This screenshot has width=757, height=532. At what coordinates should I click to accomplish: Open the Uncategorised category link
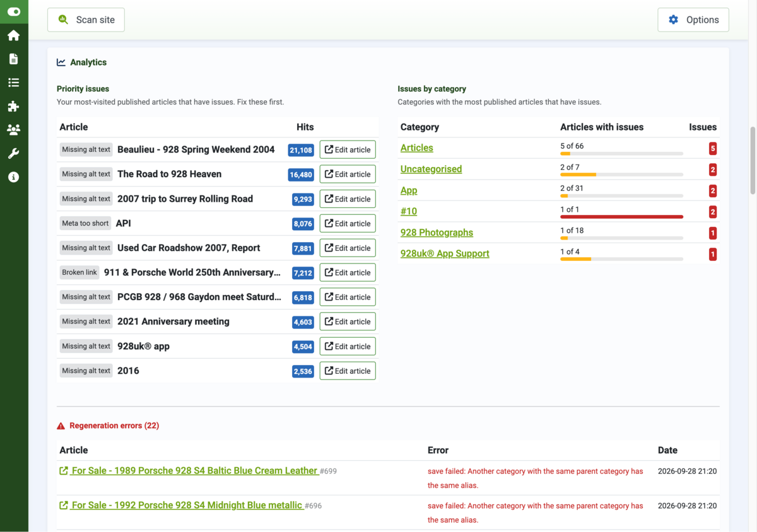tap(431, 169)
